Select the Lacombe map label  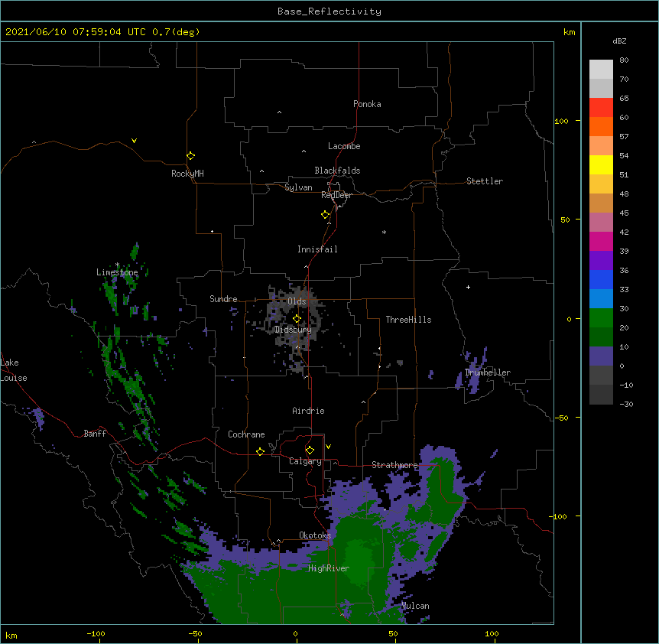click(x=344, y=146)
